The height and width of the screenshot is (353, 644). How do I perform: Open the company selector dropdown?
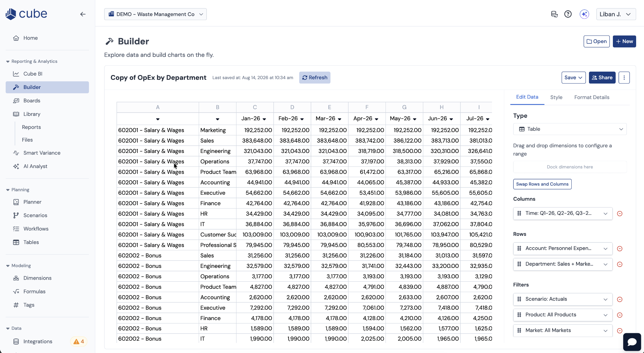pyautogui.click(x=155, y=14)
